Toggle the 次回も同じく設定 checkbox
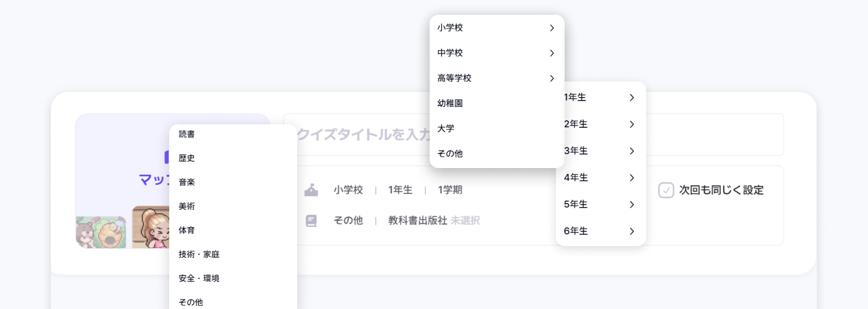The height and width of the screenshot is (309, 868). pos(666,190)
